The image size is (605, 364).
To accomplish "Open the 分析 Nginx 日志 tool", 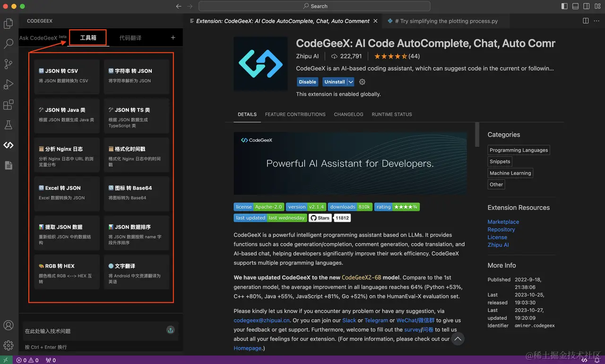I will (x=67, y=155).
